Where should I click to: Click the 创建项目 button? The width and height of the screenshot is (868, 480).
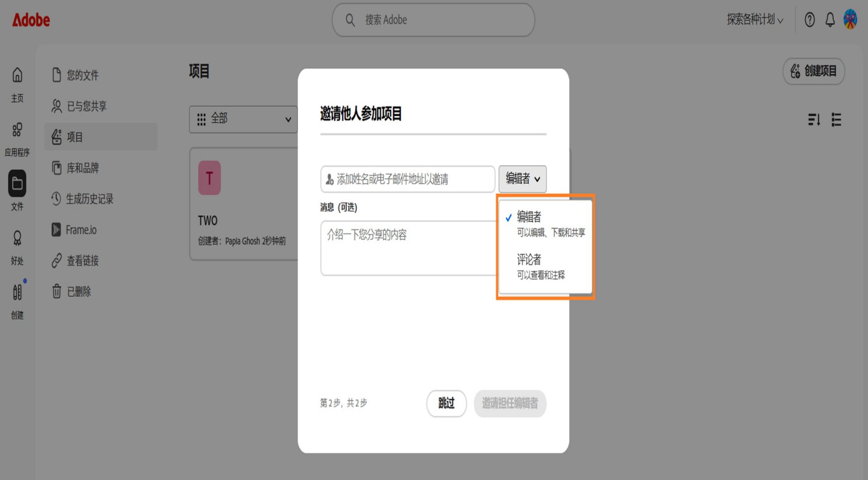pos(814,71)
